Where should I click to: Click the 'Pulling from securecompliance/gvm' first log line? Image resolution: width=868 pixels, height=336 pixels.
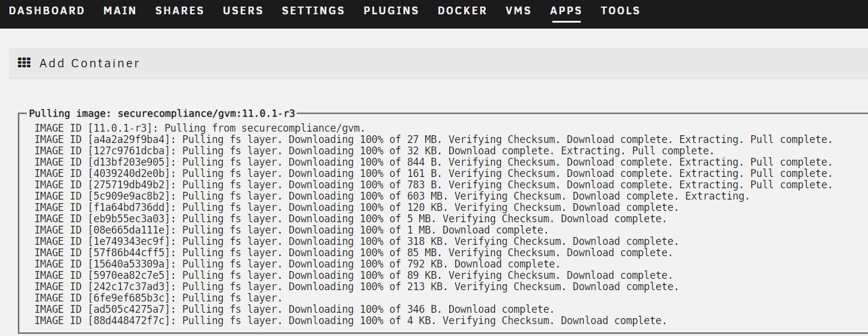200,128
